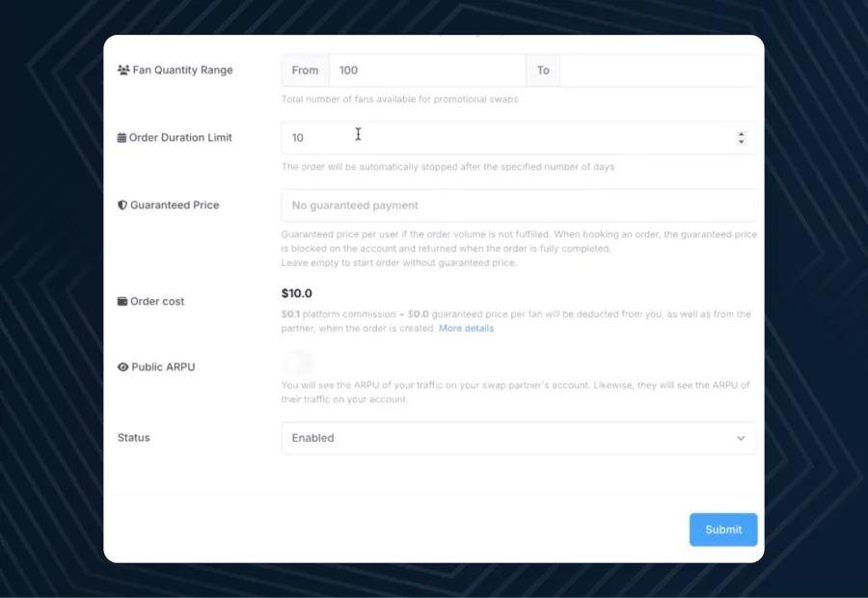Click the To addon label
Viewport: 868px width, 598px height.
(x=543, y=70)
